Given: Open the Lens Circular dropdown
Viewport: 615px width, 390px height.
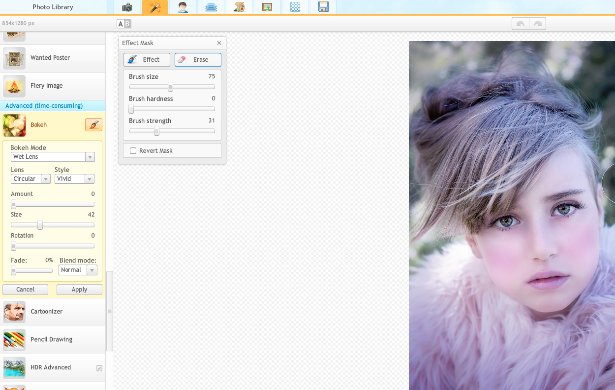Looking at the screenshot, I should tap(31, 179).
